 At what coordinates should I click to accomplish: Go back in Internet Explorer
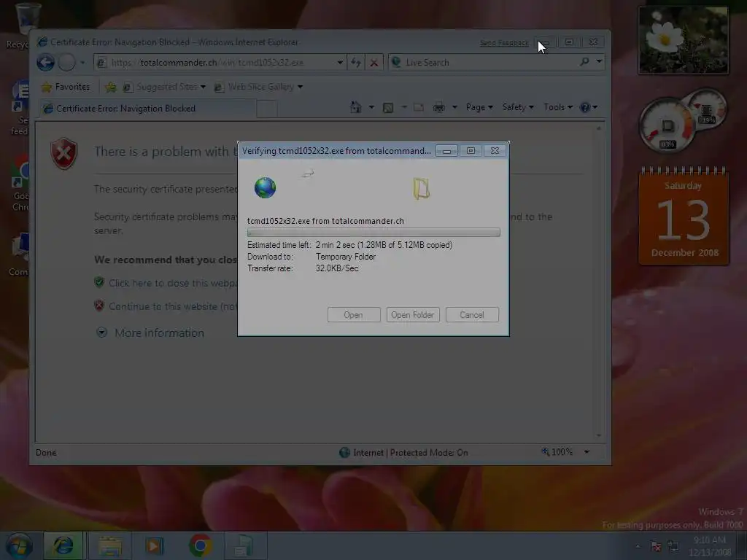pos(46,63)
